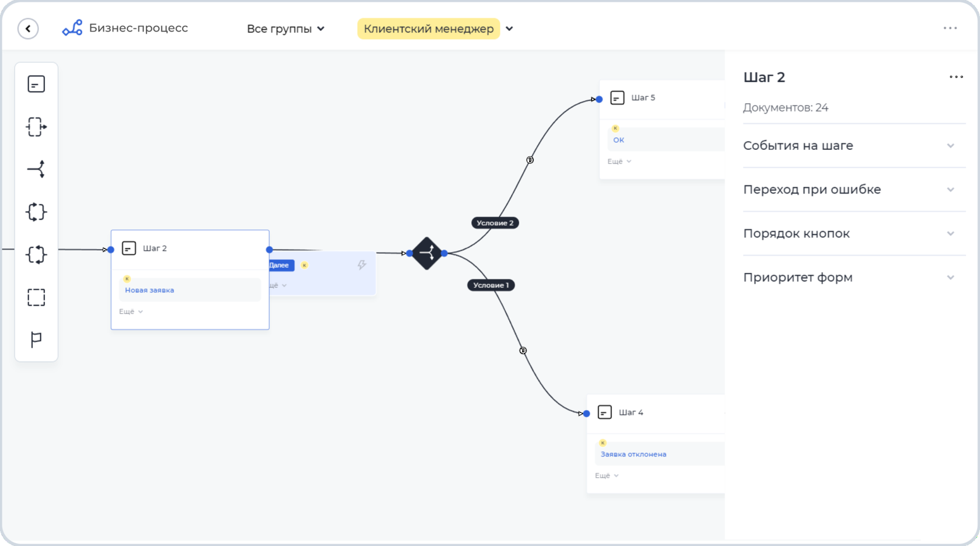Select the flag tool in the palette
980x546 pixels.
(36, 339)
